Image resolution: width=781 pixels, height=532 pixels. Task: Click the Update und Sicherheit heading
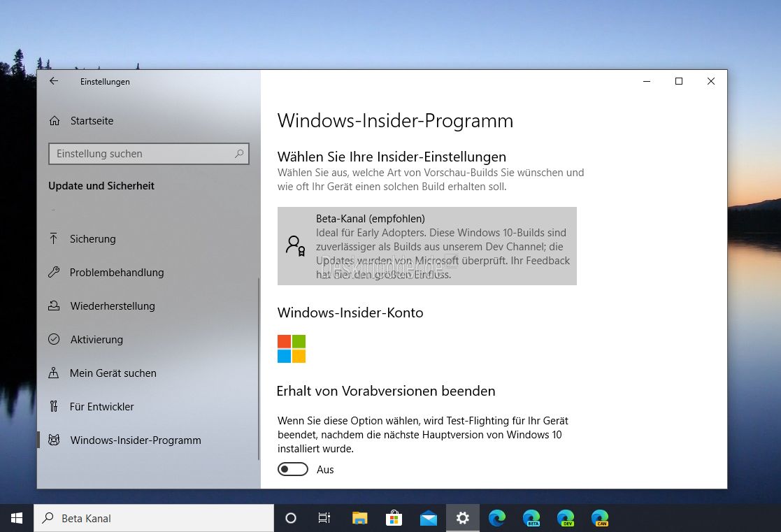coord(101,186)
